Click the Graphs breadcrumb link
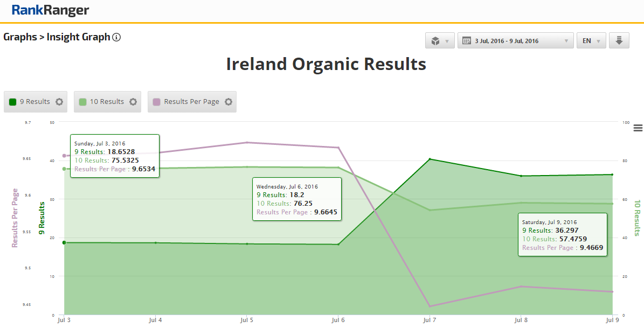The height and width of the screenshot is (328, 644). [19, 37]
